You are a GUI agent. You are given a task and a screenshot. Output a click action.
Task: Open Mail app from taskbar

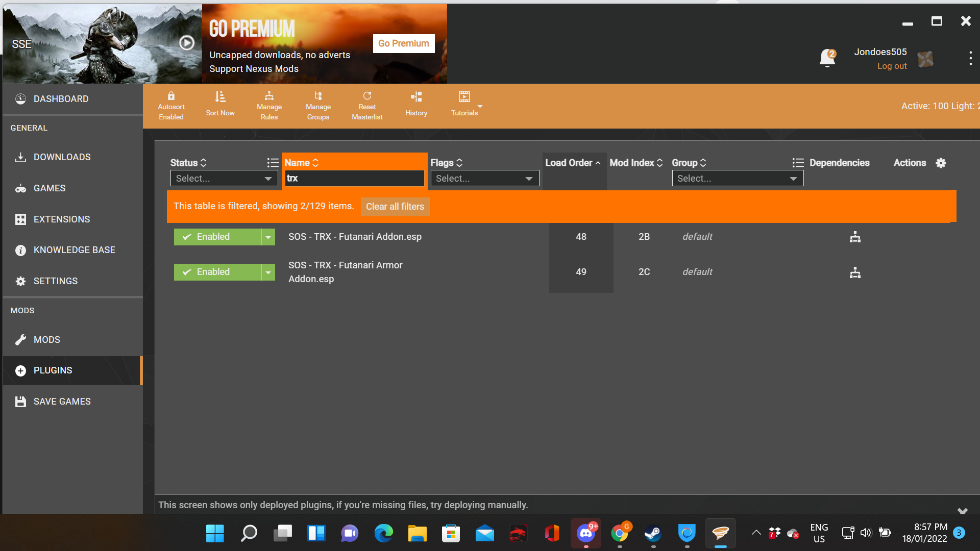[484, 534]
